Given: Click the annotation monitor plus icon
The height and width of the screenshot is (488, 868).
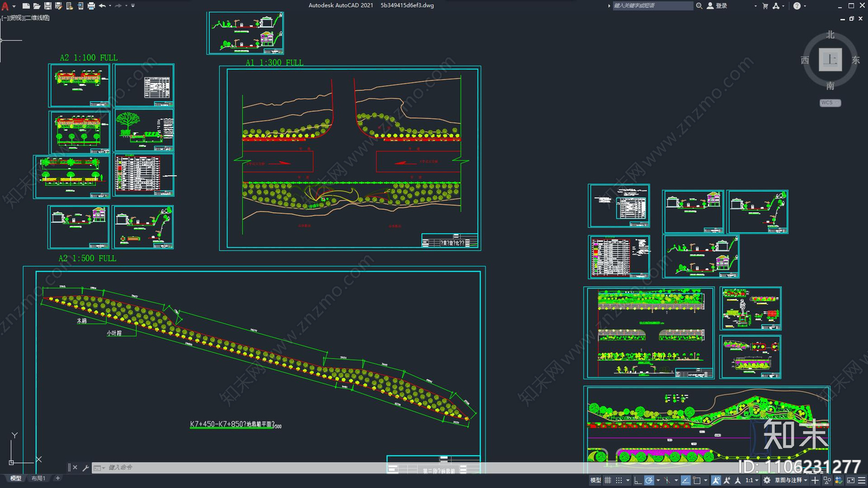Looking at the screenshot, I should coord(815,480).
